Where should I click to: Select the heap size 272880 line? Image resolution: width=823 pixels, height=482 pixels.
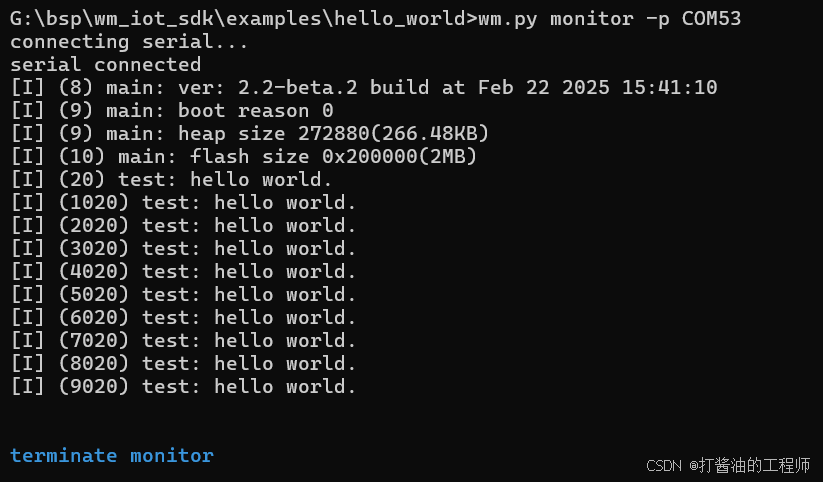249,133
